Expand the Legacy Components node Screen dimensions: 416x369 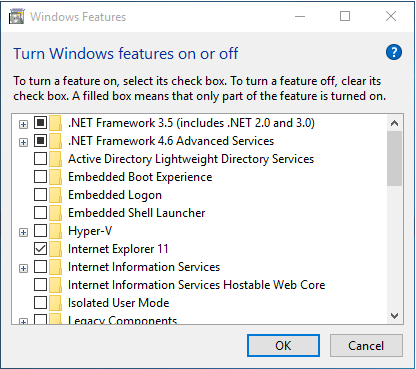[x=23, y=322]
